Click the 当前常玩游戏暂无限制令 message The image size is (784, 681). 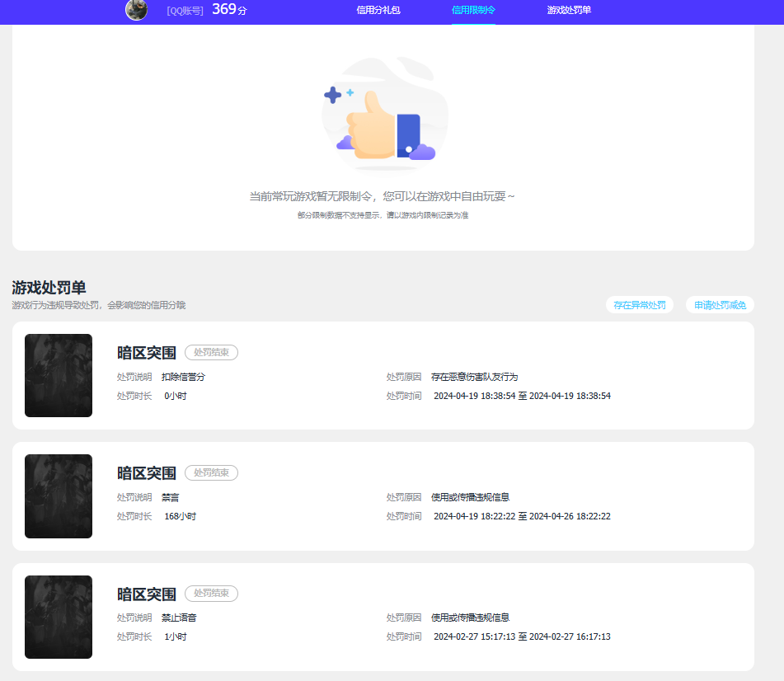(383, 196)
